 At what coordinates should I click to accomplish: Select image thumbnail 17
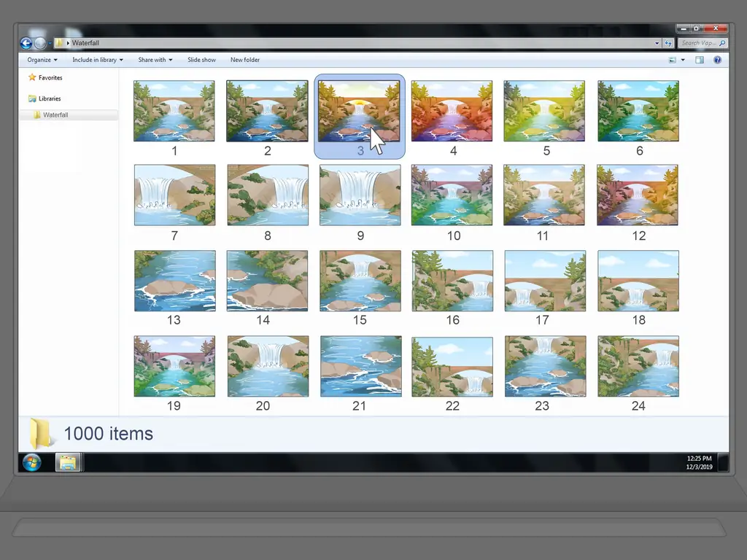tap(545, 281)
